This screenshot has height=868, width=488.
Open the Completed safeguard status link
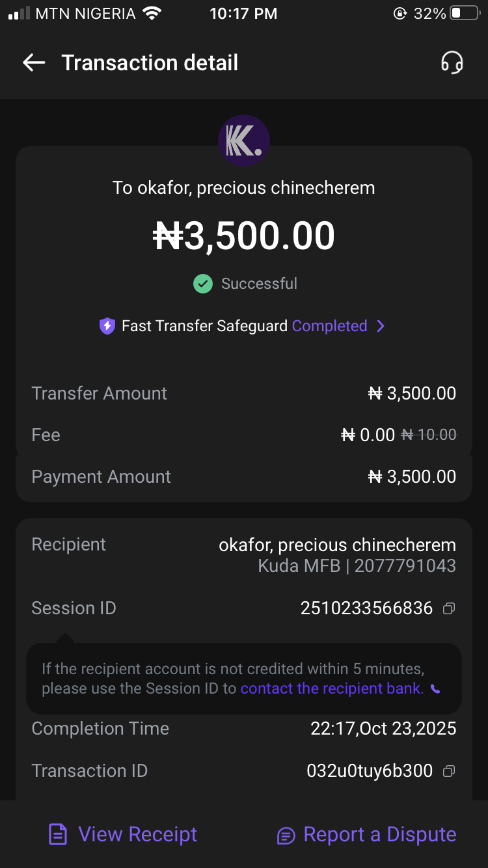click(329, 326)
